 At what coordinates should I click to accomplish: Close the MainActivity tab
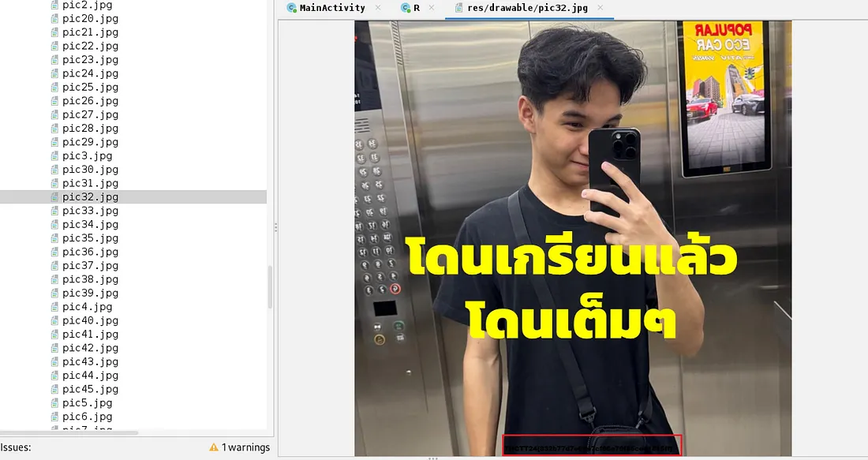pos(378,8)
